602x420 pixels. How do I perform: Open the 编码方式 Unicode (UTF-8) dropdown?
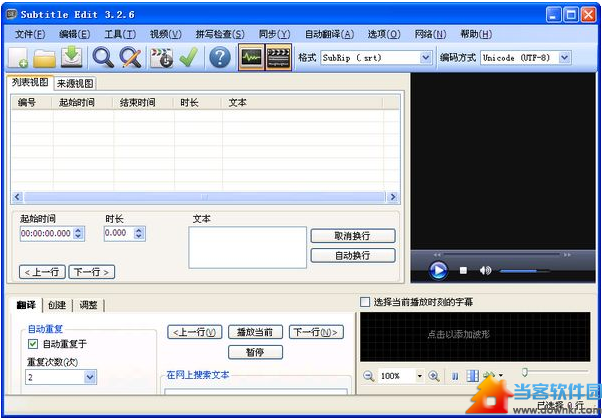(564, 58)
